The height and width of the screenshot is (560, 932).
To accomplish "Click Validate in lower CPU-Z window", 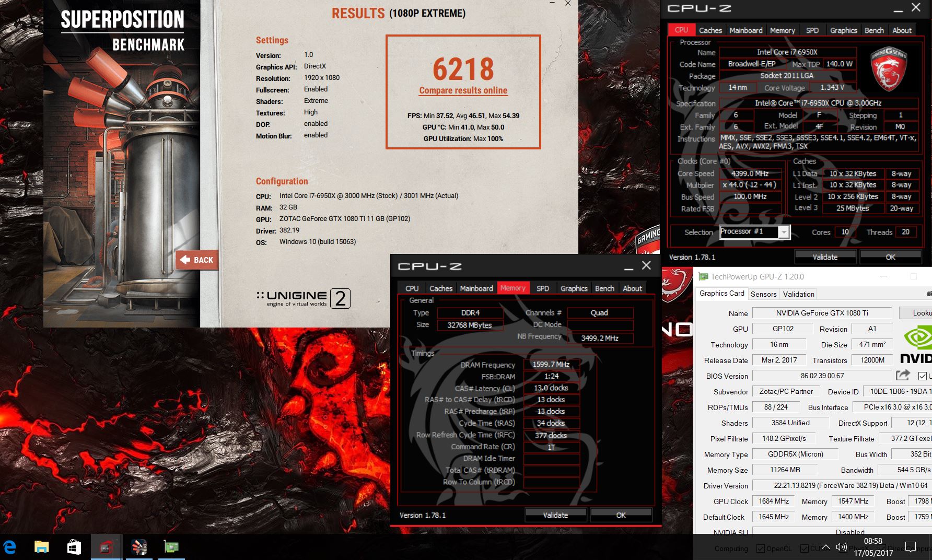I will tap(555, 515).
